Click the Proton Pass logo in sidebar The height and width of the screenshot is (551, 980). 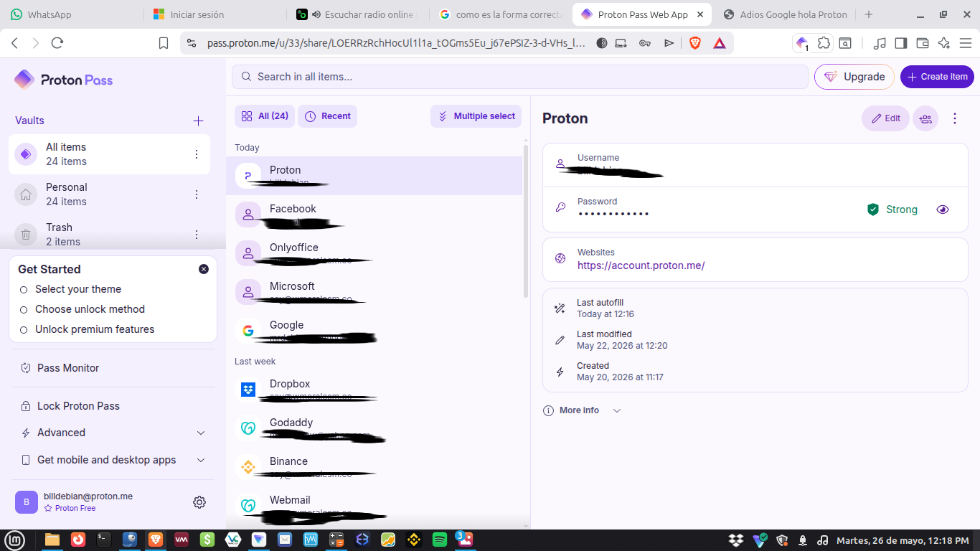point(64,80)
